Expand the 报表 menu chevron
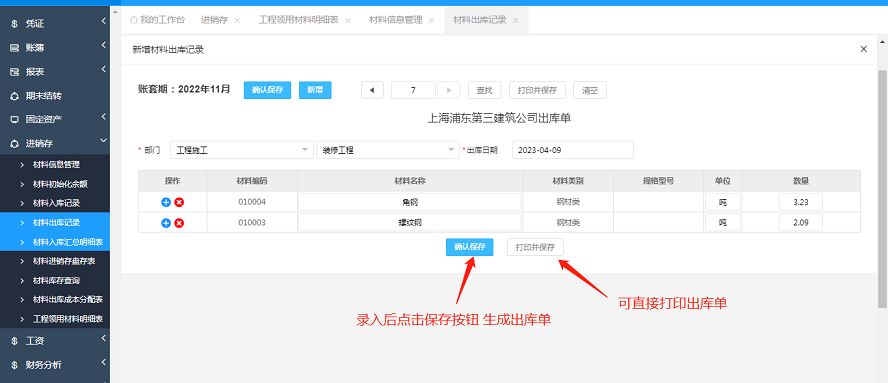 pos(104,69)
